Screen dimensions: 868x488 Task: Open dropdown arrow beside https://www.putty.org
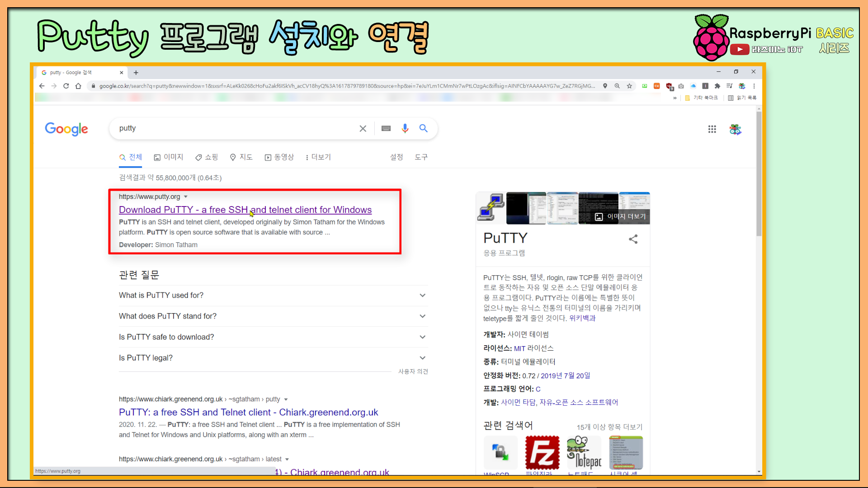(x=186, y=197)
